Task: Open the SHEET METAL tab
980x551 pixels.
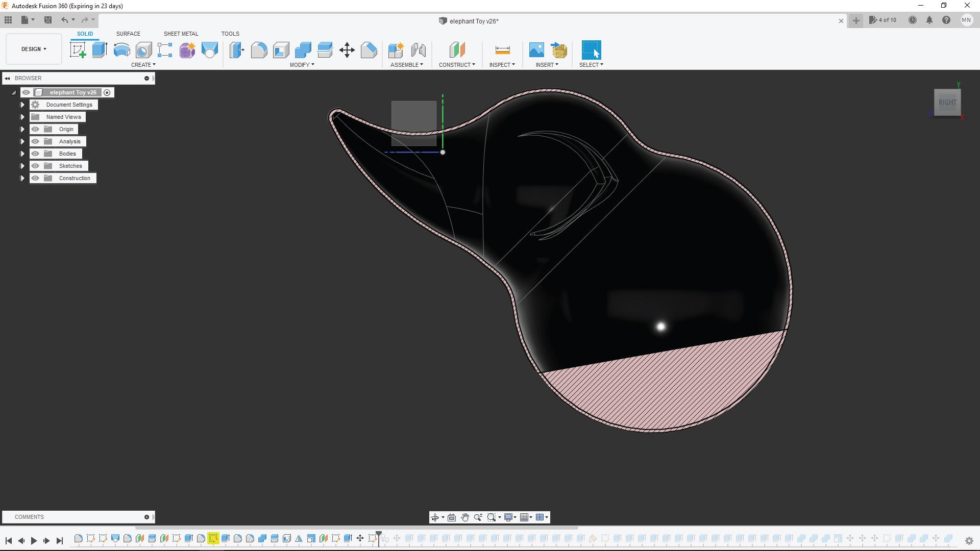Action: (x=181, y=34)
